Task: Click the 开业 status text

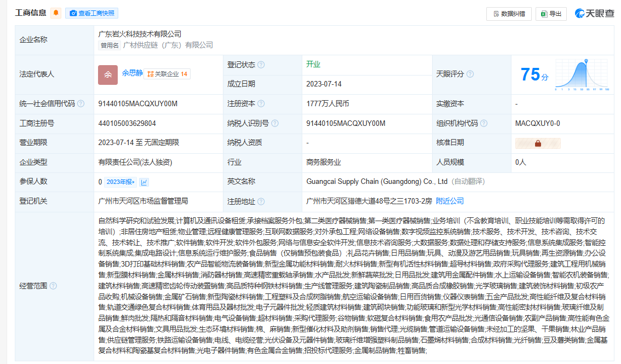Action: click(313, 64)
